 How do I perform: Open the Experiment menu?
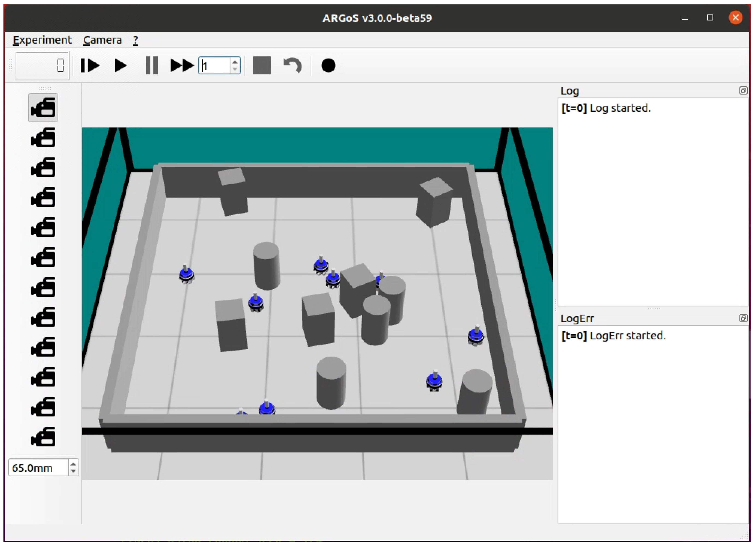tap(42, 40)
